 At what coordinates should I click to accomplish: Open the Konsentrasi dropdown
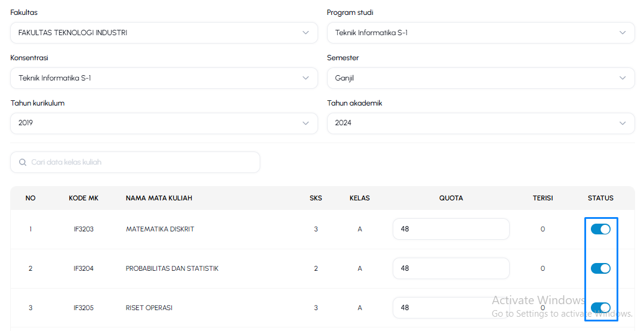pos(164,78)
